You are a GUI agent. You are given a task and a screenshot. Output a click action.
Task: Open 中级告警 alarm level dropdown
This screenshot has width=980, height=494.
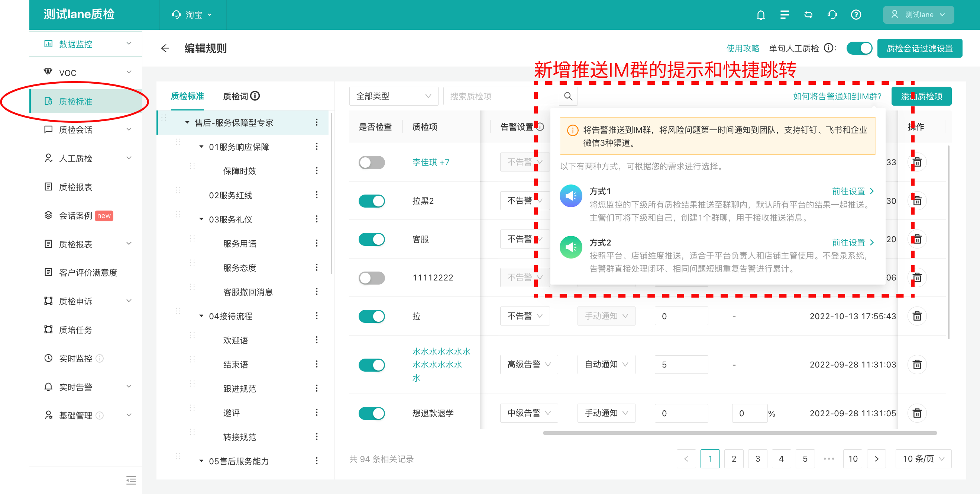[x=528, y=413]
